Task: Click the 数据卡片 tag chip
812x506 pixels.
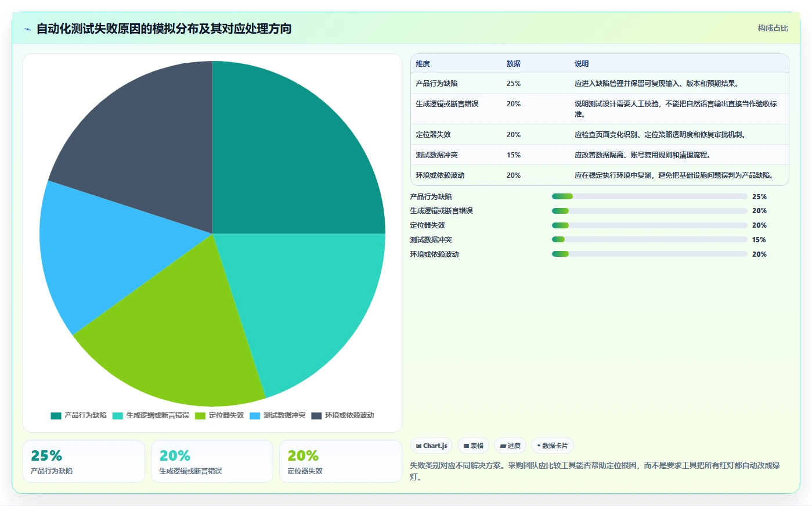Action: (x=553, y=446)
